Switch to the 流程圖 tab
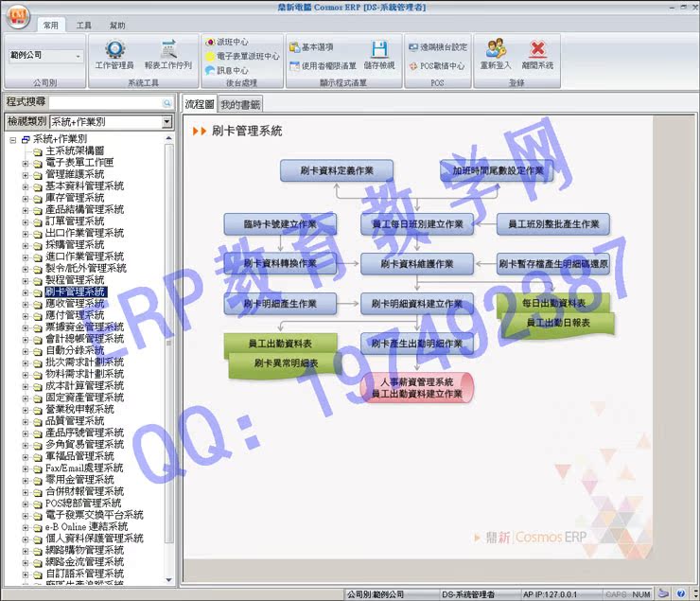The height and width of the screenshot is (601, 700). (x=199, y=104)
